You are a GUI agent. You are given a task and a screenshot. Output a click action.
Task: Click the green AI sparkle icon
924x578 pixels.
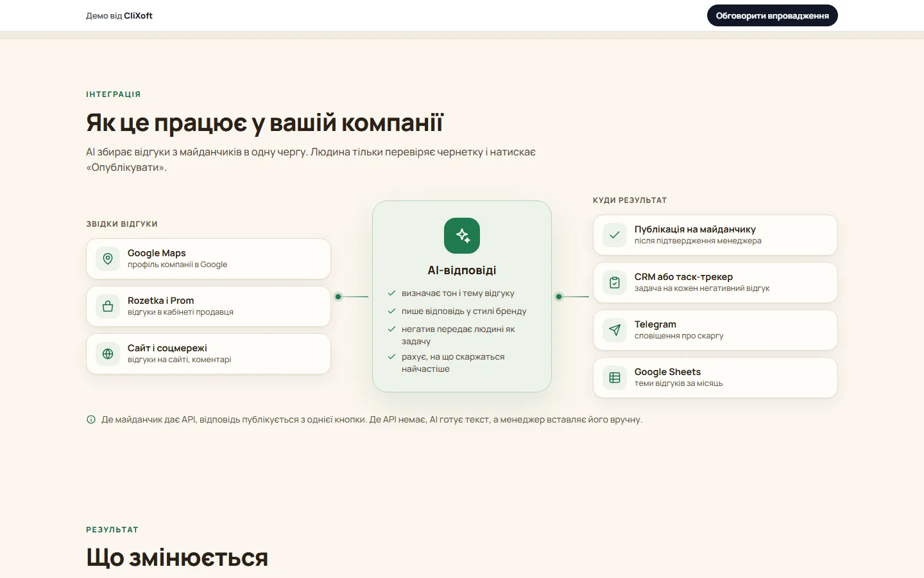click(x=462, y=236)
